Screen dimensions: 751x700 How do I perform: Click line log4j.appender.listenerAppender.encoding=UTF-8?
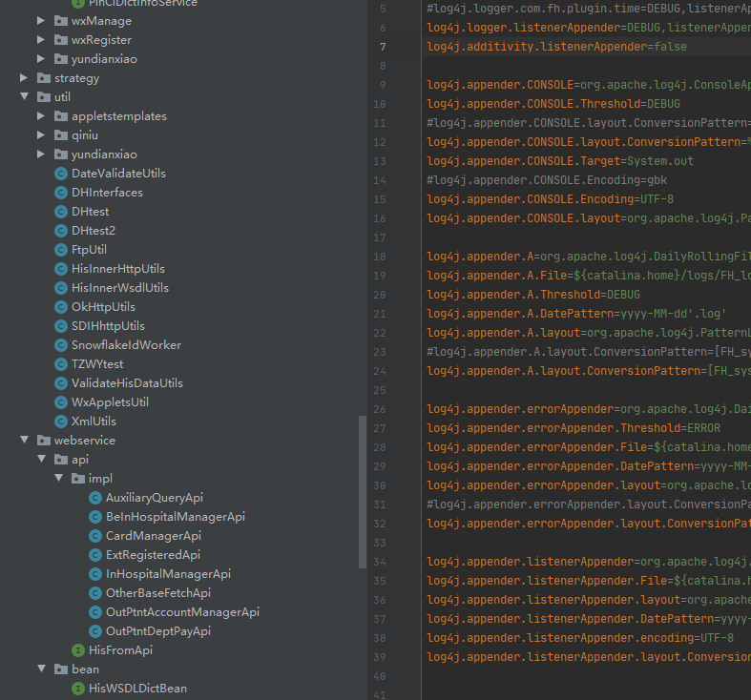(x=580, y=638)
